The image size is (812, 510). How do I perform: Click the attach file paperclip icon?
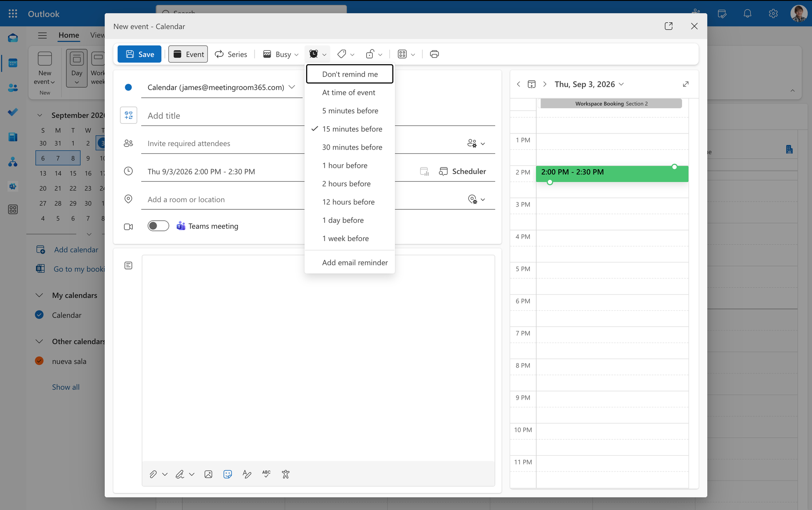[153, 474]
